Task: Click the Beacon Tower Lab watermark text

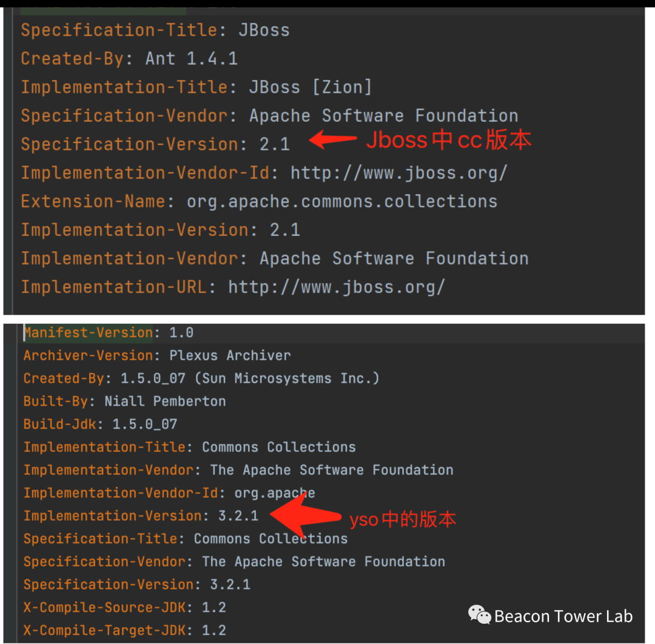Action: point(563,616)
